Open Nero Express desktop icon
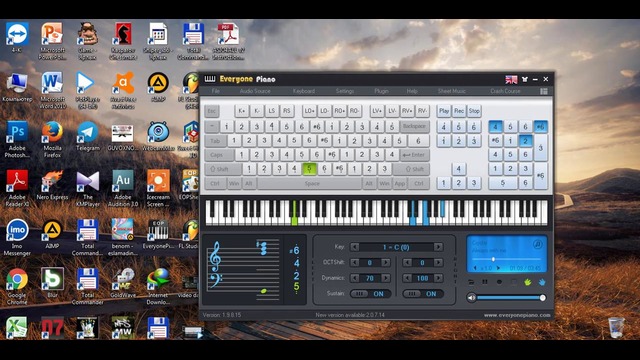The width and height of the screenshot is (640, 360). (x=52, y=185)
